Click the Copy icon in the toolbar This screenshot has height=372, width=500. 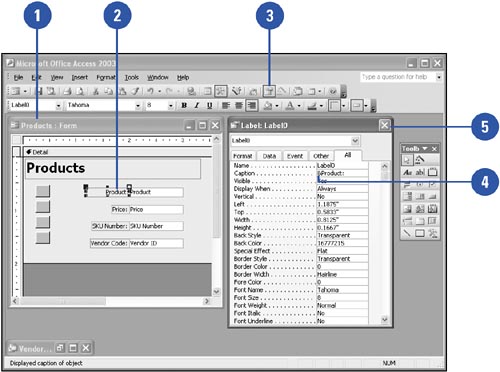pyautogui.click(x=109, y=91)
